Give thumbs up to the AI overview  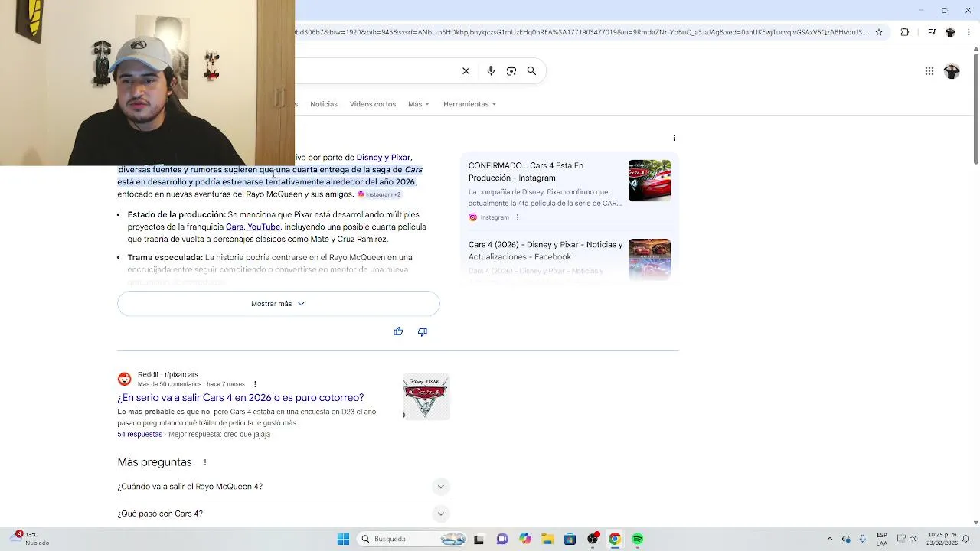point(398,331)
